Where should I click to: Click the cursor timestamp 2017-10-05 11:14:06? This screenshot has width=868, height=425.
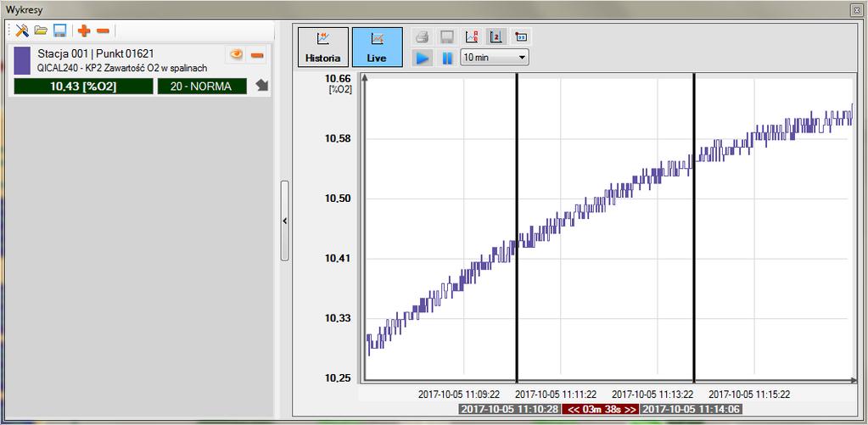coord(692,410)
